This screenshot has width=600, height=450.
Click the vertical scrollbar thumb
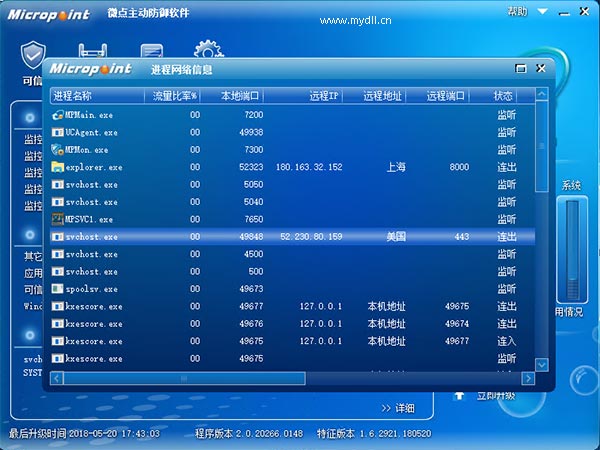pyautogui.click(x=541, y=146)
